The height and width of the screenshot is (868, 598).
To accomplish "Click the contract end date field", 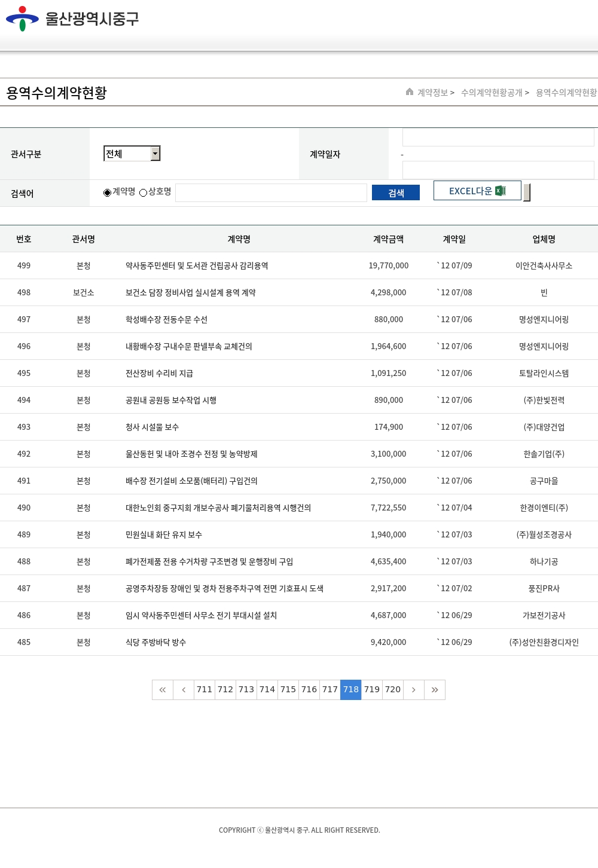I will (x=498, y=170).
